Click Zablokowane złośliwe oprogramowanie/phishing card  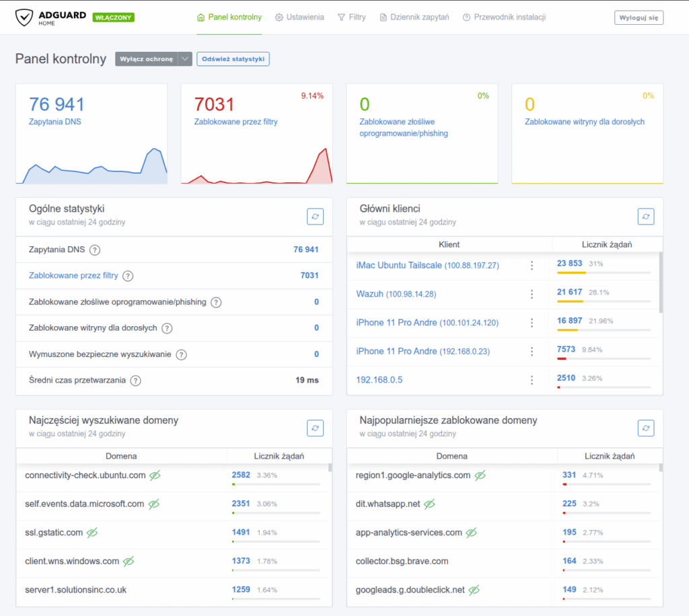(422, 133)
